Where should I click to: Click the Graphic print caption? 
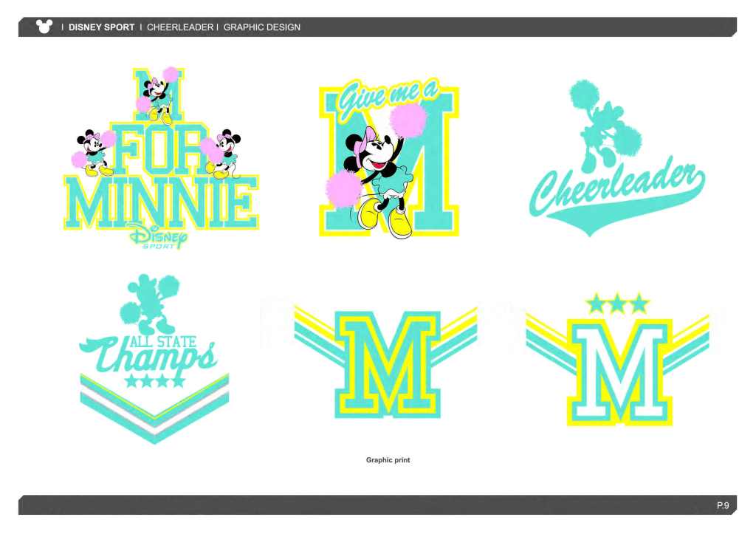[388, 460]
